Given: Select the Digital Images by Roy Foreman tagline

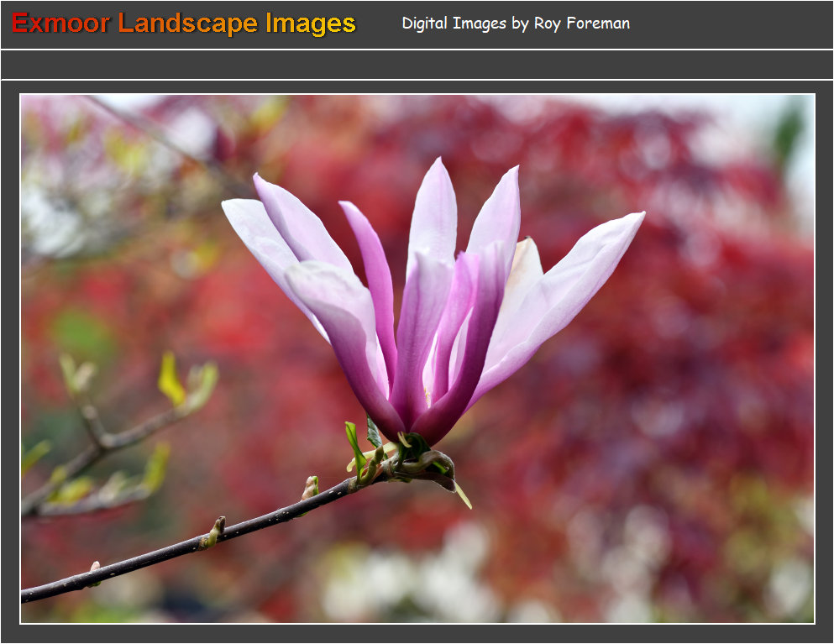Looking at the screenshot, I should (x=515, y=24).
